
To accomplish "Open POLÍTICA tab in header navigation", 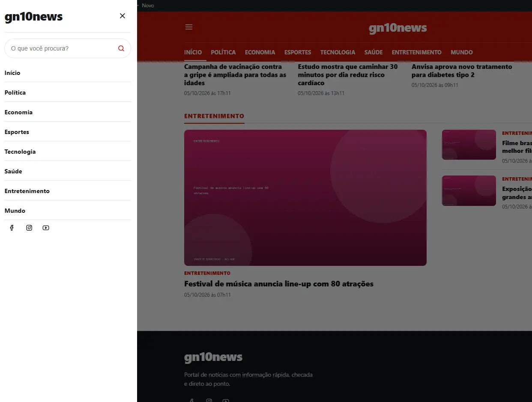I will pos(223,52).
